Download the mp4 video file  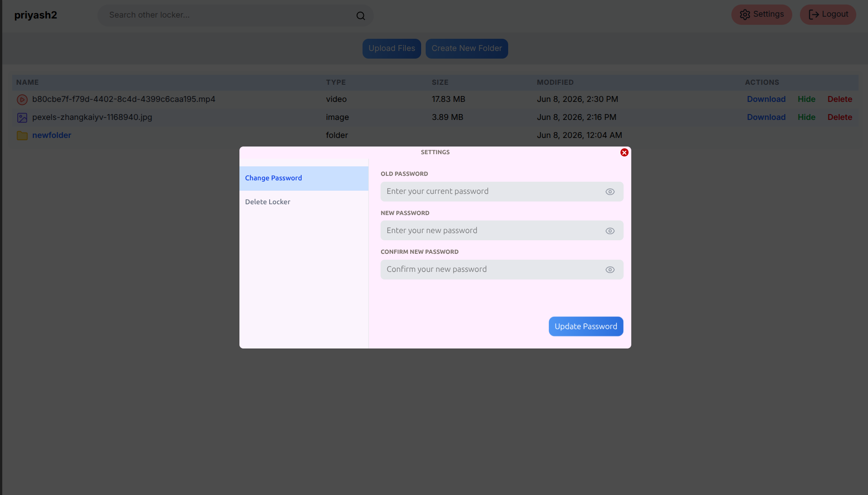tap(766, 99)
